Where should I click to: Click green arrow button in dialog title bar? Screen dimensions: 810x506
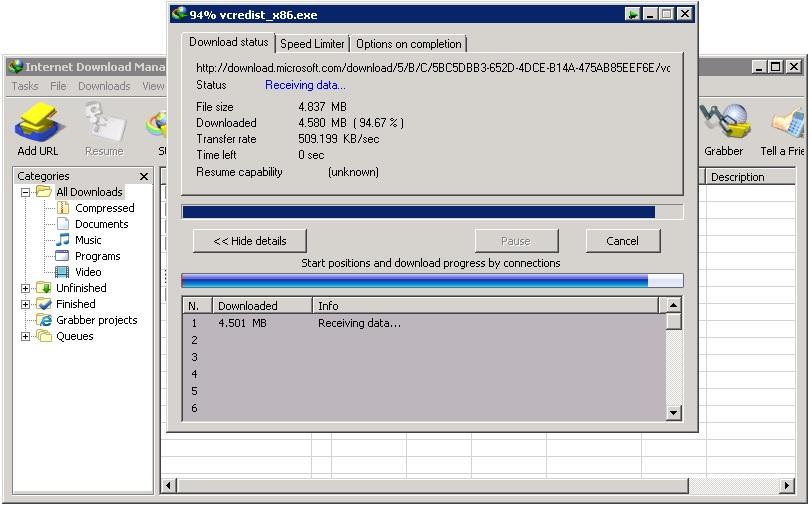tap(632, 14)
